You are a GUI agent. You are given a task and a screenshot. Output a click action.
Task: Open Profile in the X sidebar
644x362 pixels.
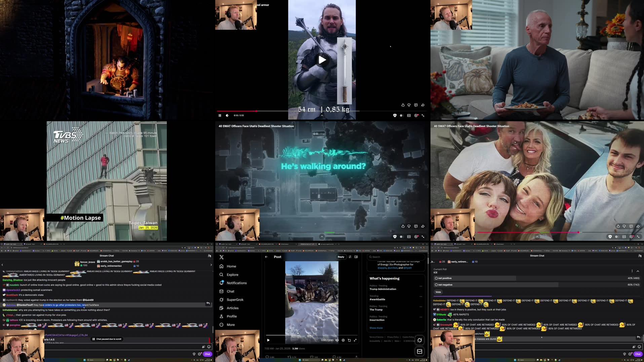(x=232, y=316)
